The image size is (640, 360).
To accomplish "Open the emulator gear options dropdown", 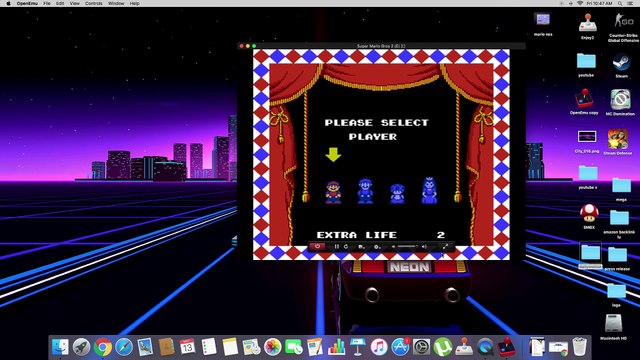I will point(377,247).
